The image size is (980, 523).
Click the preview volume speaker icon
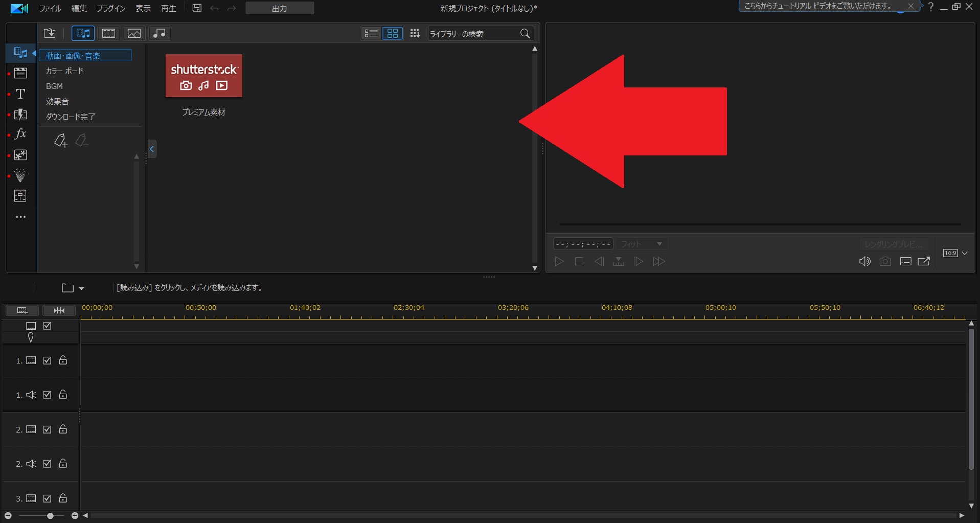coord(864,261)
